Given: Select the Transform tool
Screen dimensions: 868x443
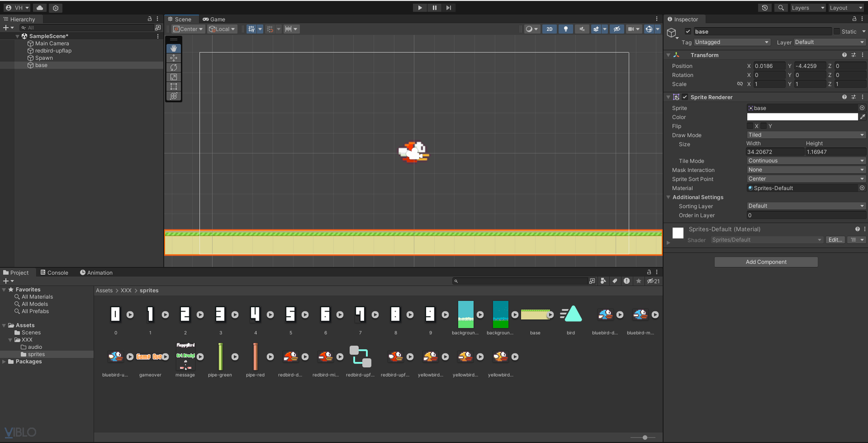Looking at the screenshot, I should click(174, 96).
